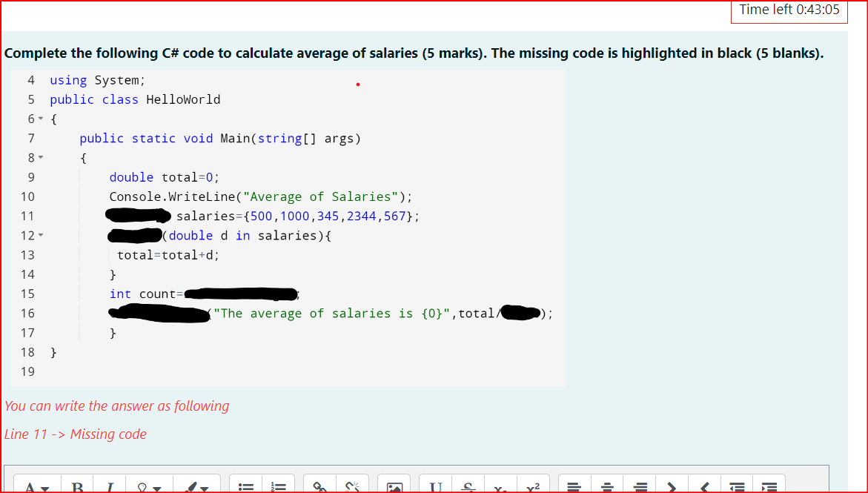Apply strikethrough formatting
Screen dimensions: 868x493
click(x=468, y=487)
